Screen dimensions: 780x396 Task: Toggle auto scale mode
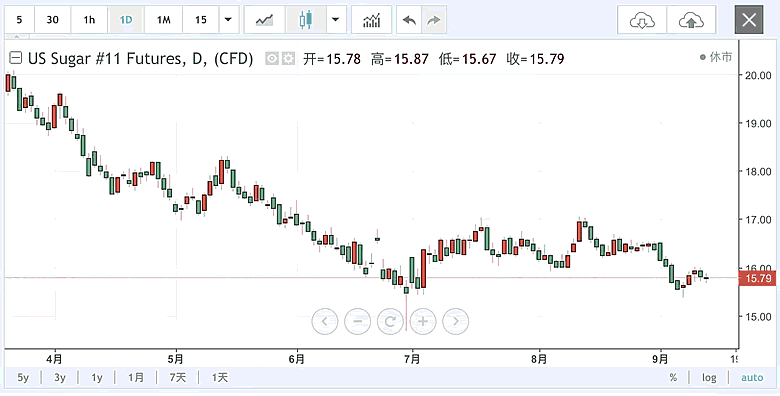[x=752, y=378]
